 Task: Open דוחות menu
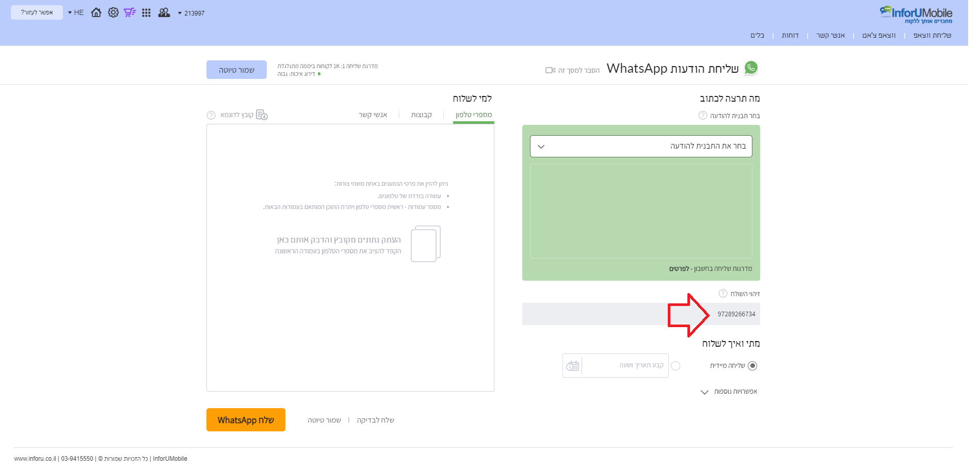(x=790, y=35)
